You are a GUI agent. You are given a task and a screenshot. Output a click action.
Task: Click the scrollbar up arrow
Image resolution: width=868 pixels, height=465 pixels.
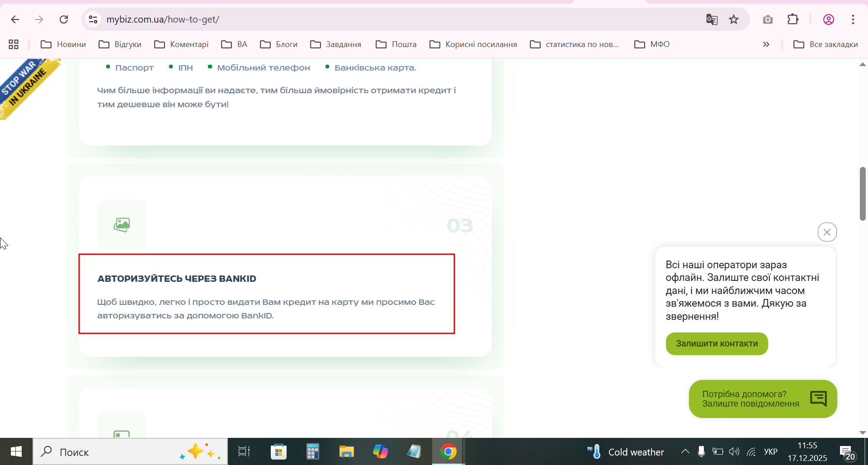tap(863, 64)
